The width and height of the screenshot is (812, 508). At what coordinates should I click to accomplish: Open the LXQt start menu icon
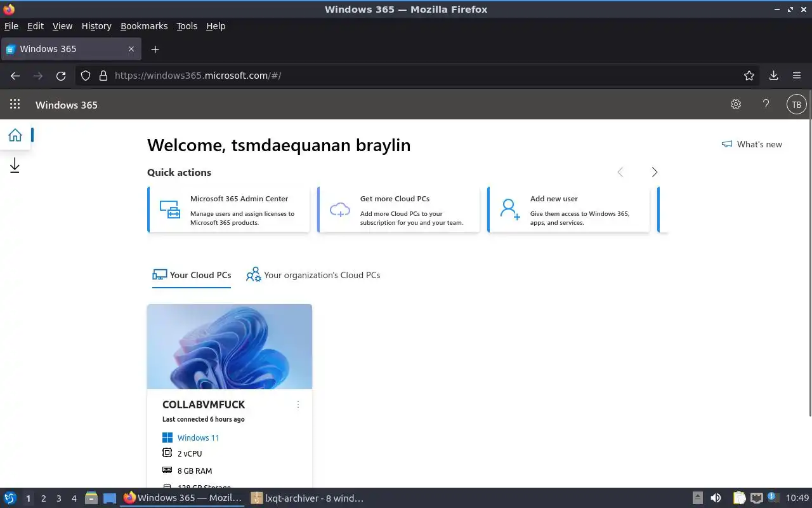(x=10, y=498)
